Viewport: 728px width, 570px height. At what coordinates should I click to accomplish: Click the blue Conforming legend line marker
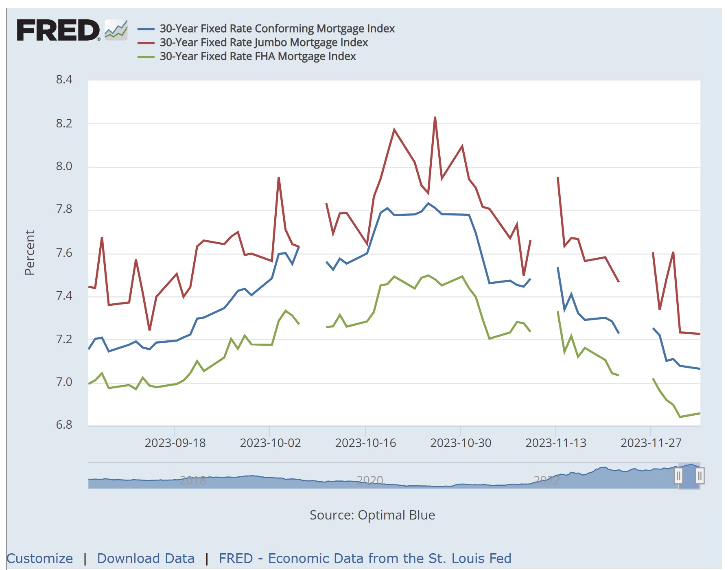146,29
